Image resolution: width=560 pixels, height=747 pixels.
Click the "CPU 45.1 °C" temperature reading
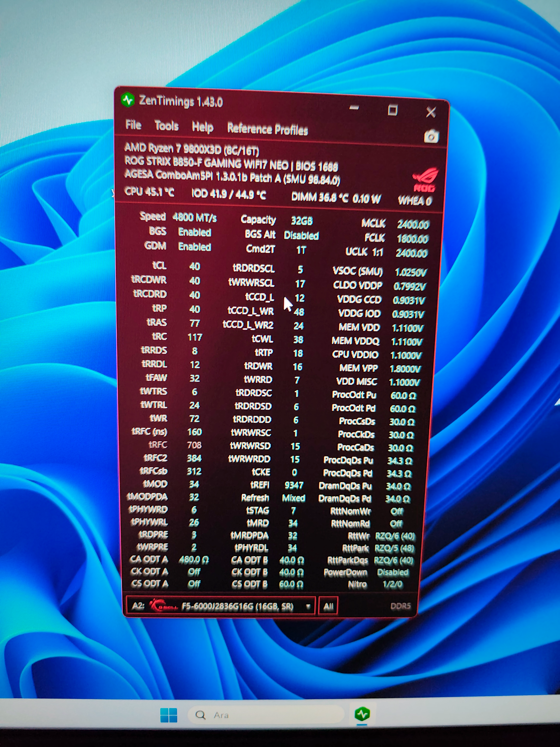tap(149, 192)
